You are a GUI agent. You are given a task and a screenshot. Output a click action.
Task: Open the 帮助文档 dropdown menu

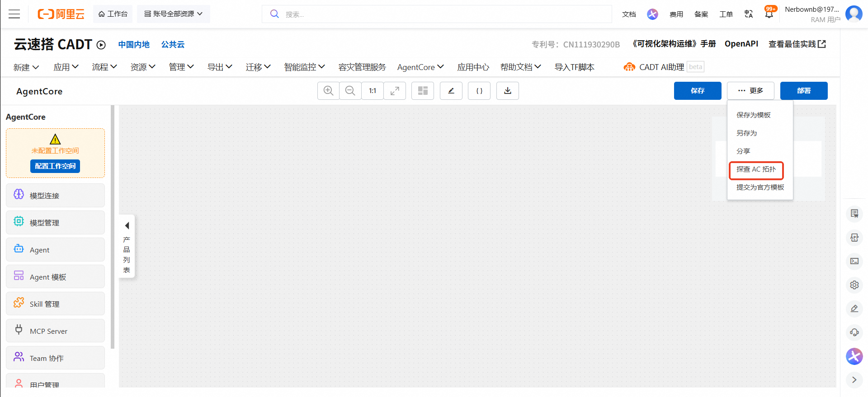point(521,67)
